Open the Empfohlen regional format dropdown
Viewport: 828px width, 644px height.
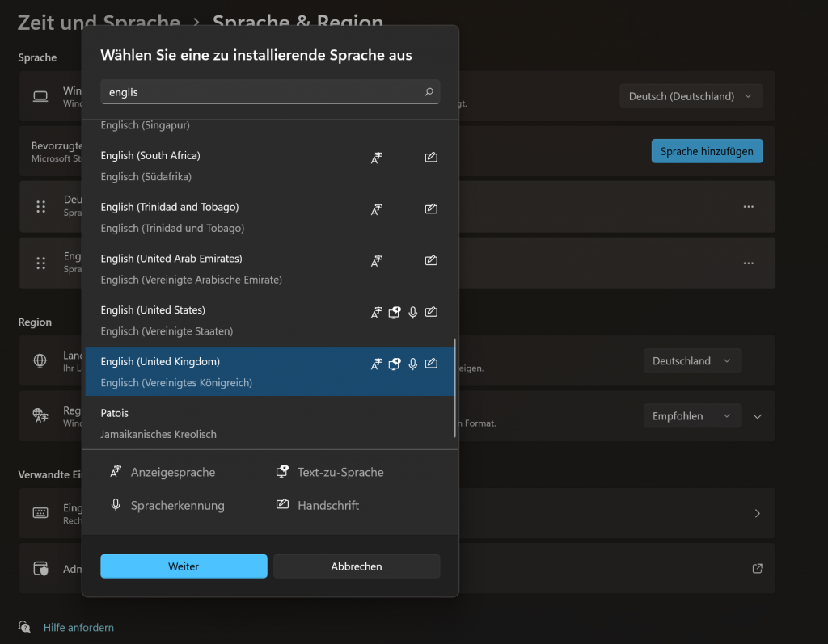tap(692, 416)
